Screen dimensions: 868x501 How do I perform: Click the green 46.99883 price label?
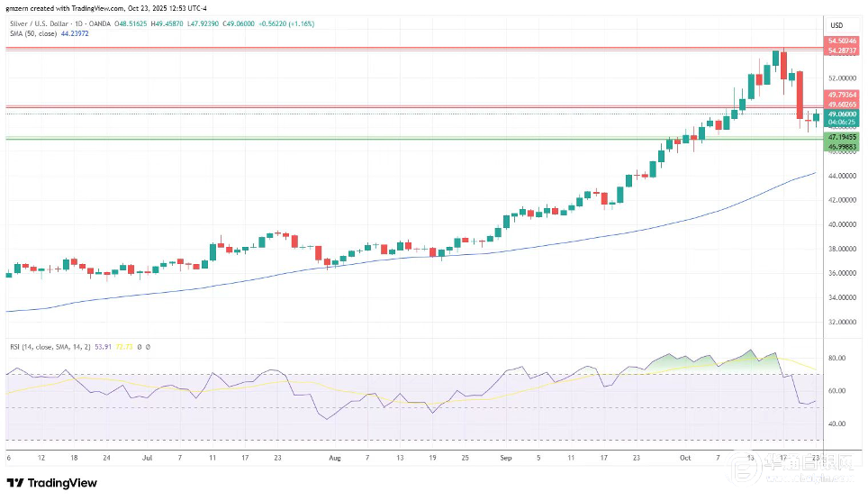[x=842, y=145]
